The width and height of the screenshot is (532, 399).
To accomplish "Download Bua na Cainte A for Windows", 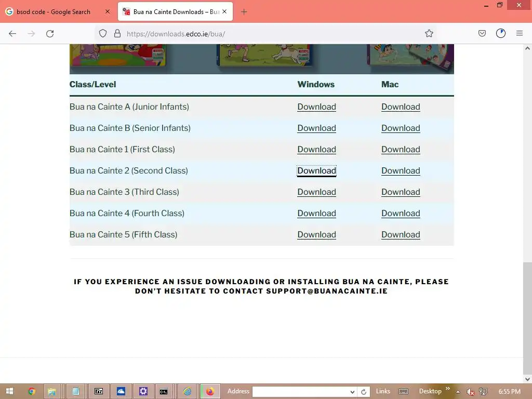I will pyautogui.click(x=316, y=107).
